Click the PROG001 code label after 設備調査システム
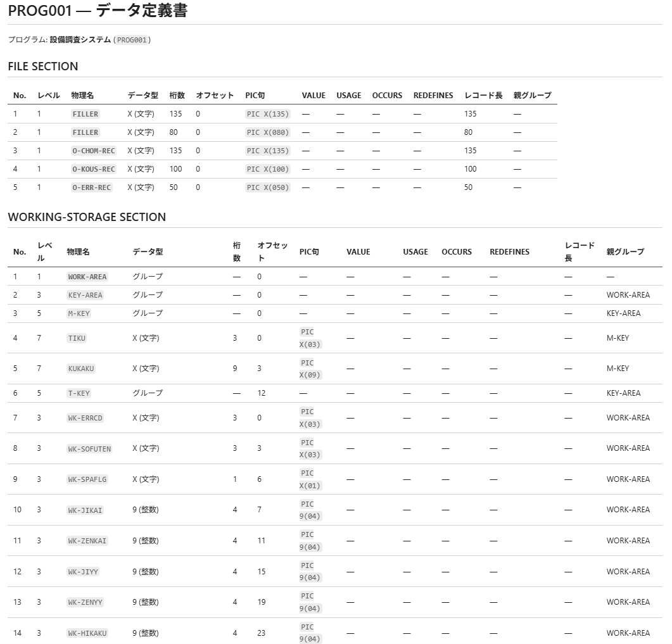 (x=132, y=40)
